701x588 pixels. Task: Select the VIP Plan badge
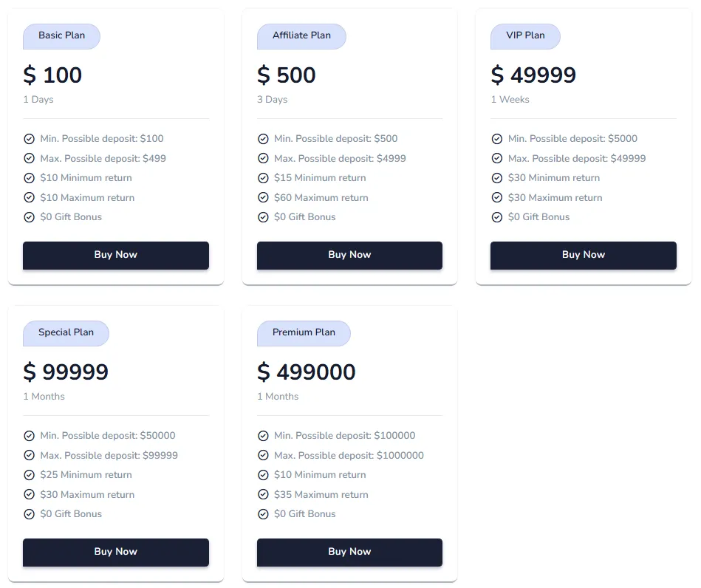(x=525, y=35)
